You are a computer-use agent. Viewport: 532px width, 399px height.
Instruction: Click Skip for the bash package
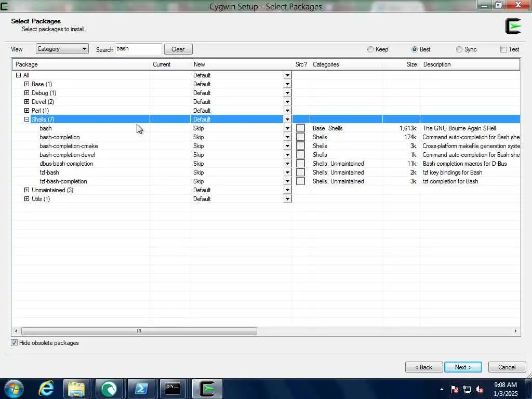198,128
